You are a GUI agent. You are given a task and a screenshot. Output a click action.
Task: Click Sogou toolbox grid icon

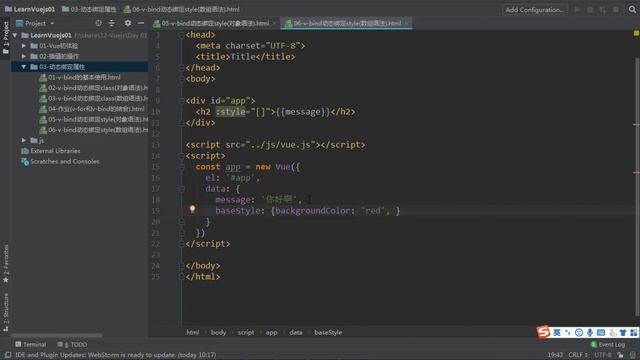pyautogui.click(x=633, y=333)
